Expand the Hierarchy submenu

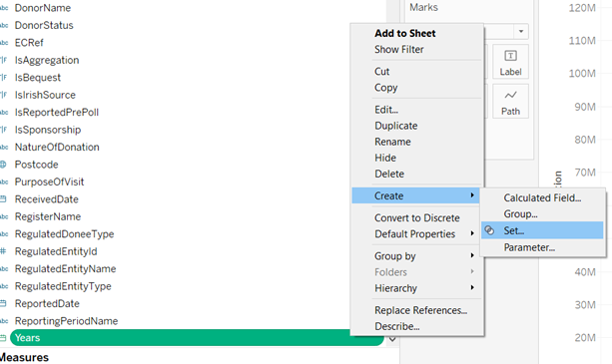coord(416,288)
